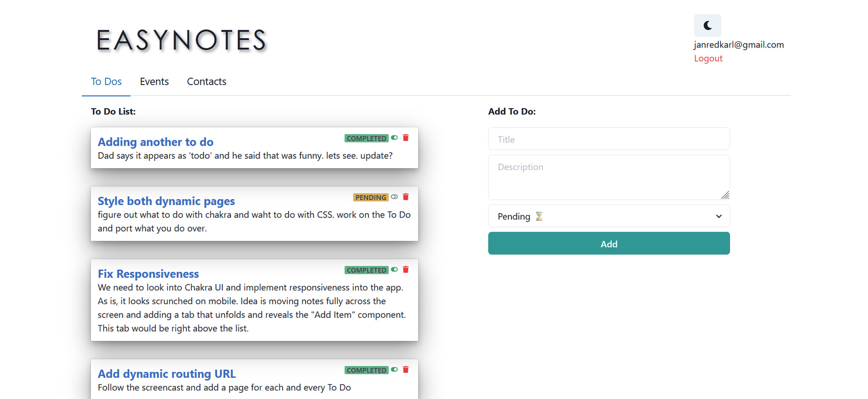Toggle dark mode with the moon icon

click(707, 26)
